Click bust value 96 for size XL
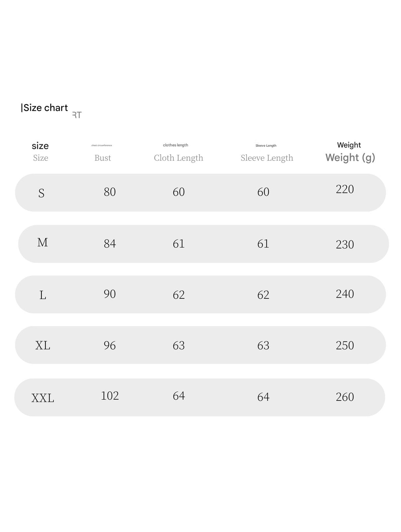401x532 pixels. click(x=110, y=345)
